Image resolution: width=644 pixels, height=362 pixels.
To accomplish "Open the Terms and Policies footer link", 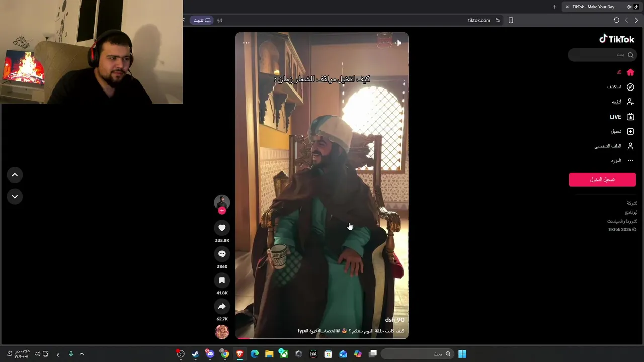I will (x=622, y=221).
